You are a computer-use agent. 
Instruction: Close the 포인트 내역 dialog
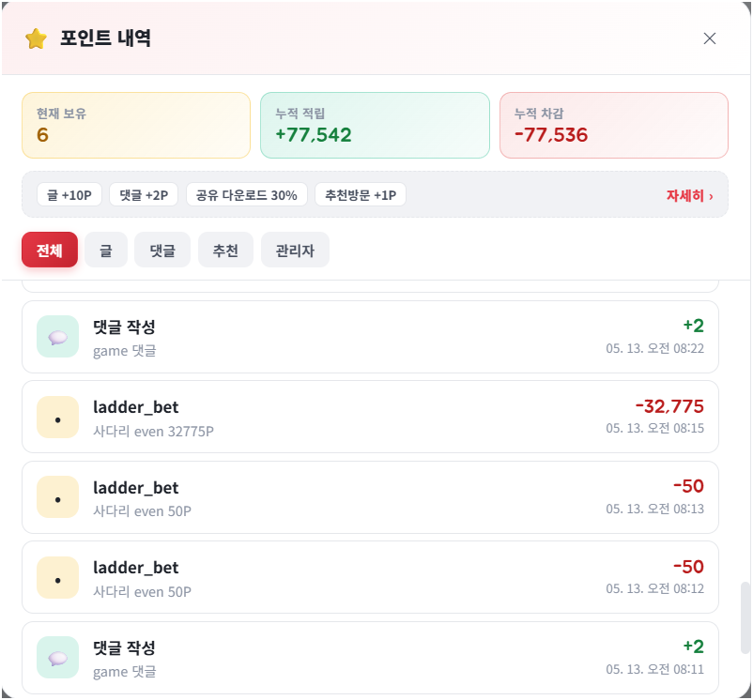click(x=709, y=38)
